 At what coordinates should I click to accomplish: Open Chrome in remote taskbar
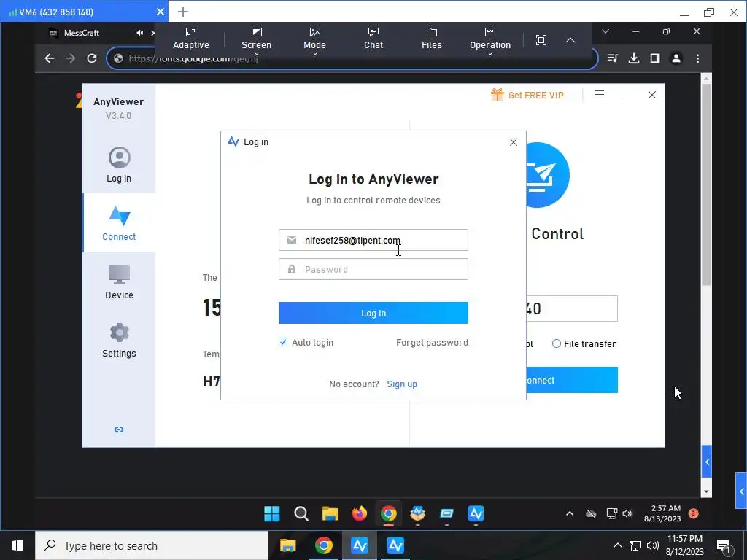[x=389, y=514]
